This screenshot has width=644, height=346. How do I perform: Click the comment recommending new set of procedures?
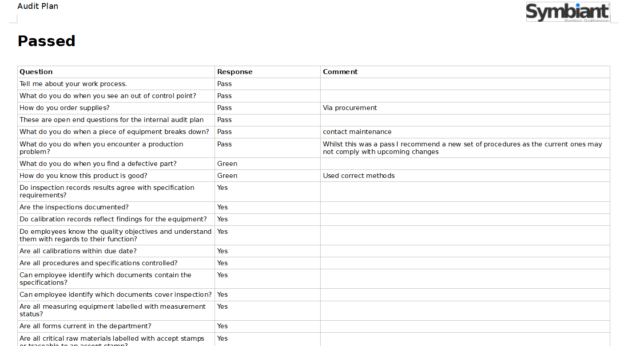tap(462, 148)
